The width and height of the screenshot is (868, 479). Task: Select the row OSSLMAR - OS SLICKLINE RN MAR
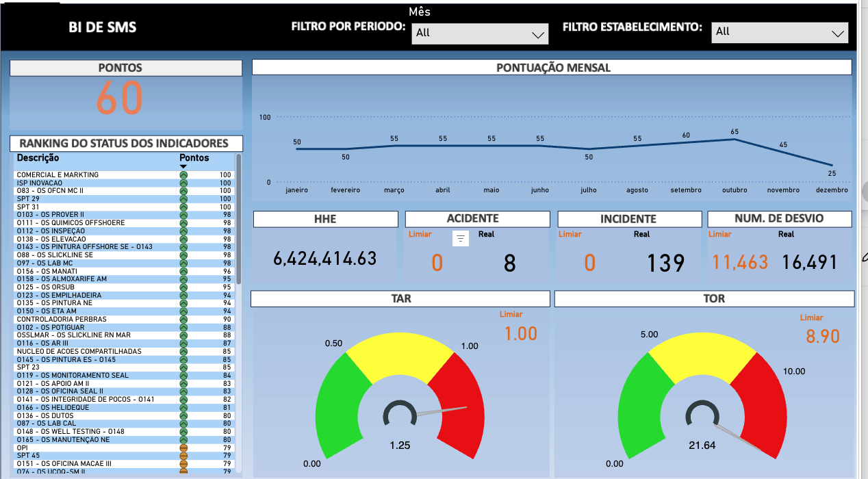click(124, 335)
